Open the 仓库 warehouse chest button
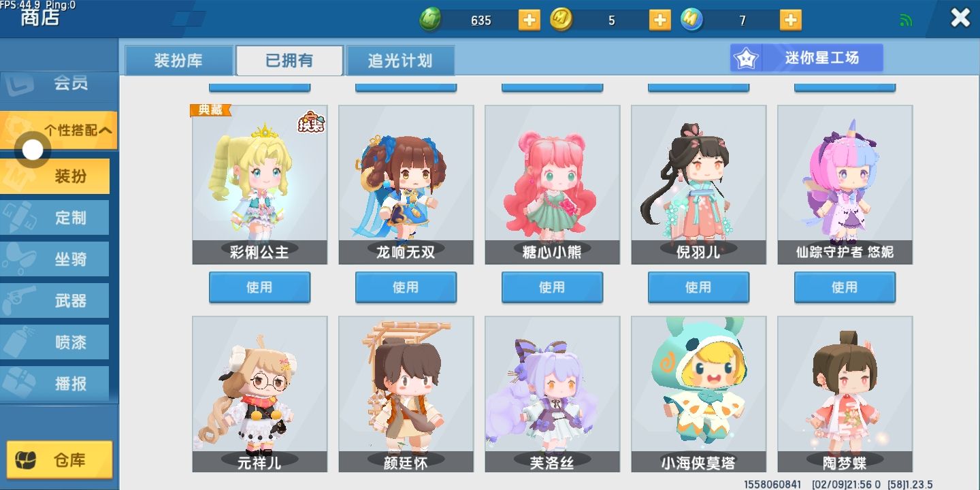The width and height of the screenshot is (980, 490). coord(60,459)
